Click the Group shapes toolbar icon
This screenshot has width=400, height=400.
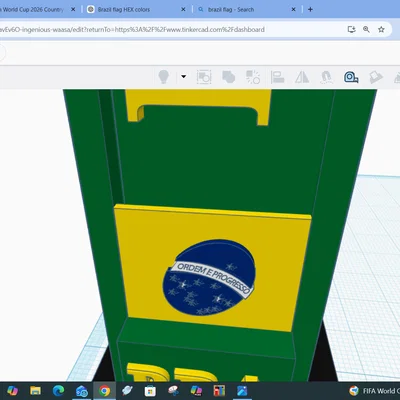(x=204, y=77)
